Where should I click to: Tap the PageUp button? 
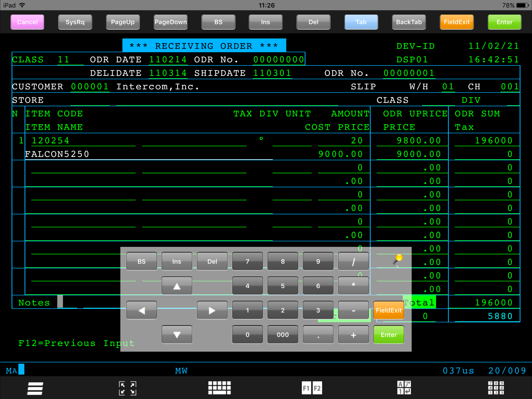point(123,22)
